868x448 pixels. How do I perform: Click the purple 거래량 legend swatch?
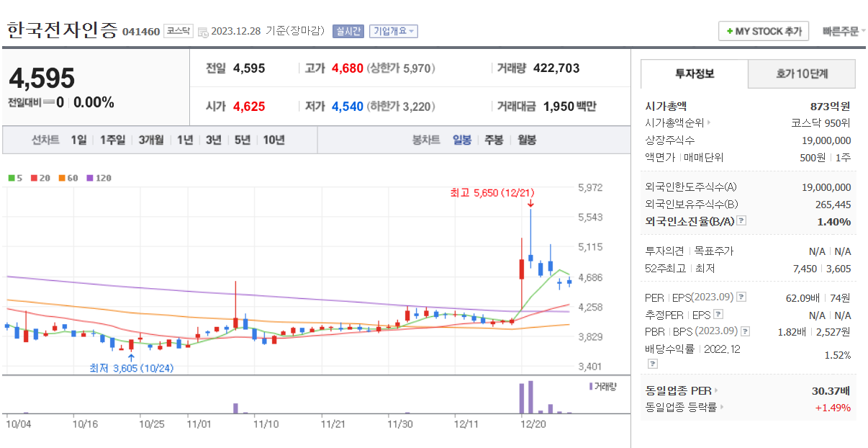click(591, 387)
